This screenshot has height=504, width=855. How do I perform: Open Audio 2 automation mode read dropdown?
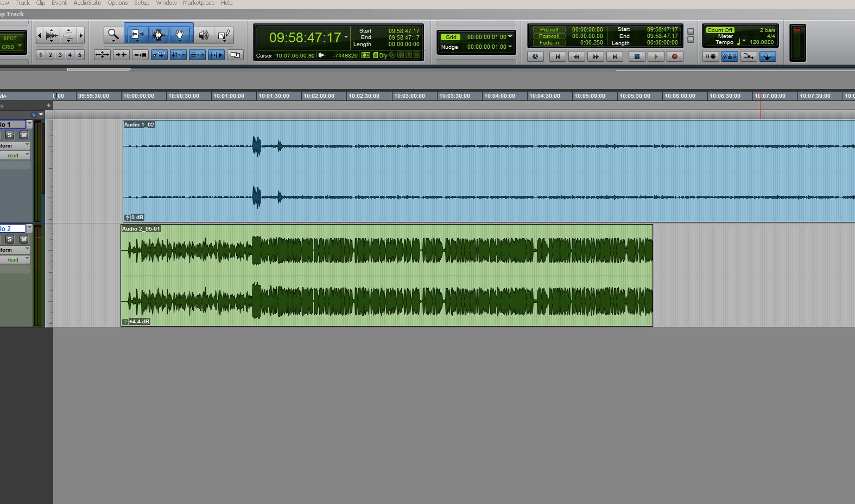pos(15,260)
